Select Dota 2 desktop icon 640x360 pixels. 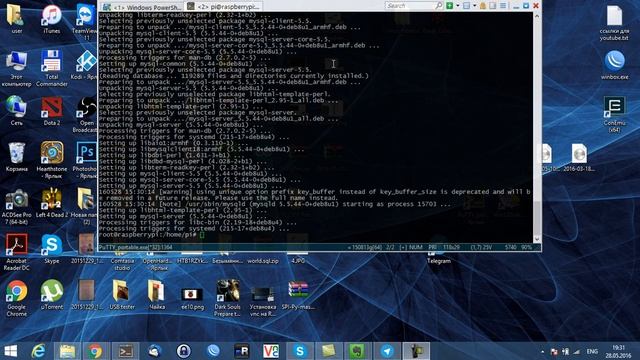point(51,111)
